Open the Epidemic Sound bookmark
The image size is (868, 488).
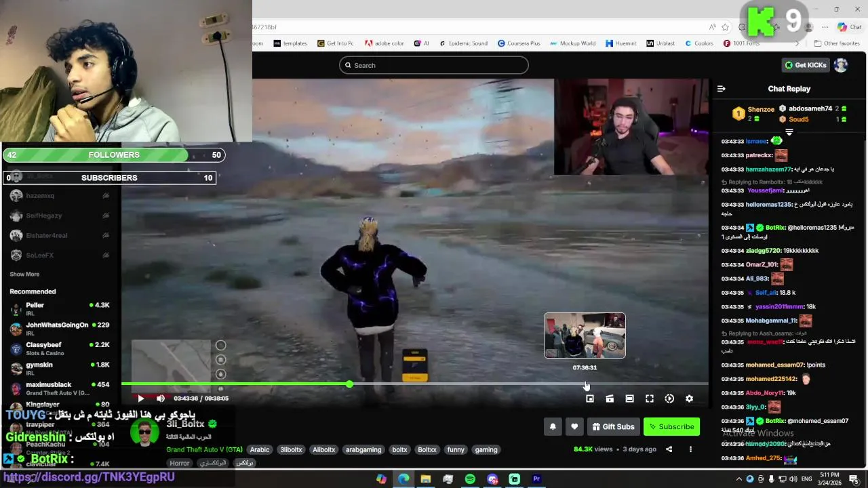[464, 43]
